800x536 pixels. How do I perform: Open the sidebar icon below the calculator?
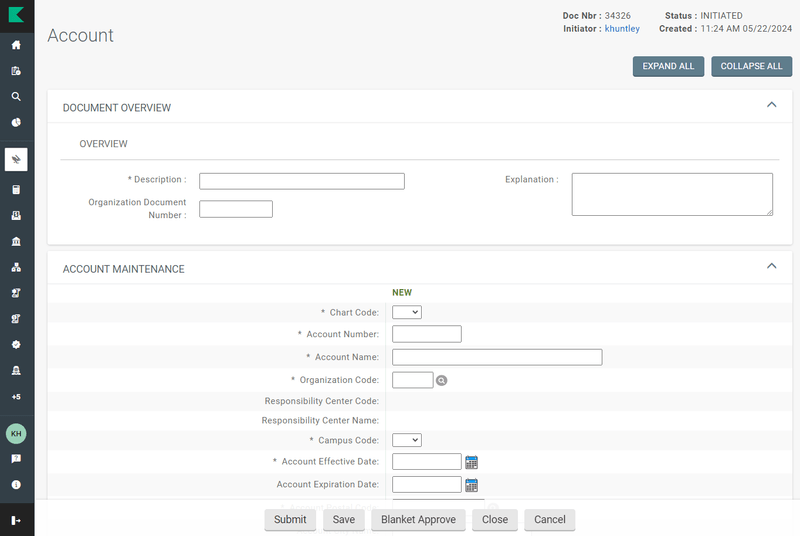[x=16, y=216]
